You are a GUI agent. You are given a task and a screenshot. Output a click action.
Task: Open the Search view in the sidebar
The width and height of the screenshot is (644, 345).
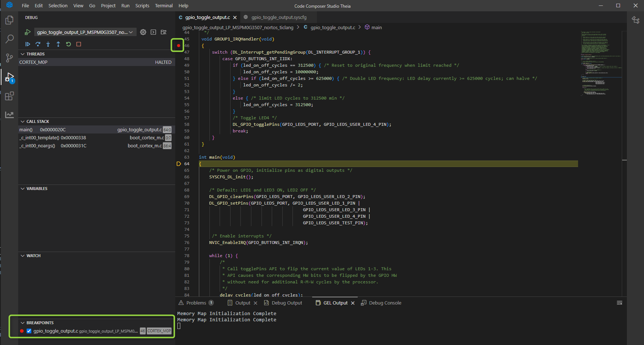tap(9, 39)
